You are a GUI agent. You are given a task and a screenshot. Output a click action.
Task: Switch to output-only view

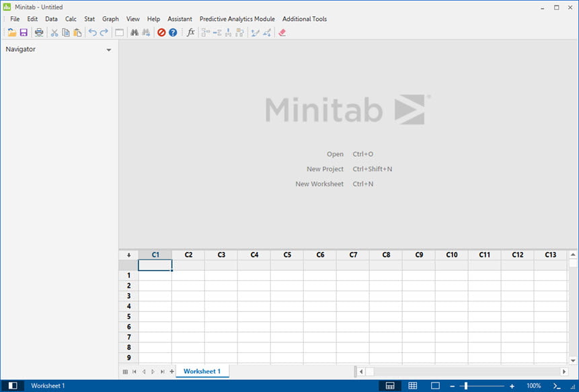click(435, 386)
